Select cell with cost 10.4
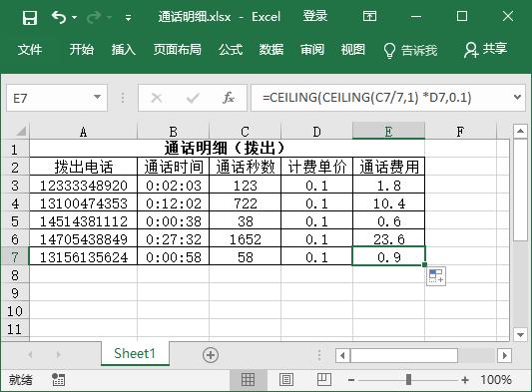The width and height of the screenshot is (532, 392). pos(389,203)
